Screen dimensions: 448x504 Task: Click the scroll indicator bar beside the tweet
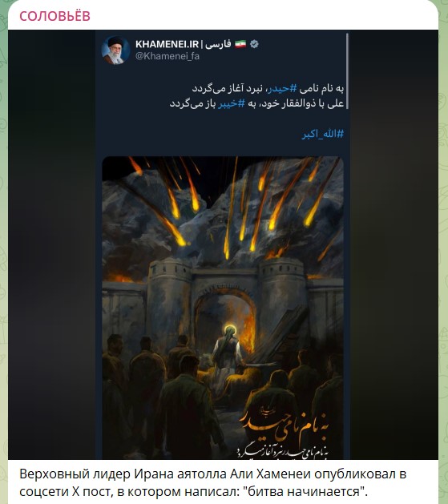[347, 71]
